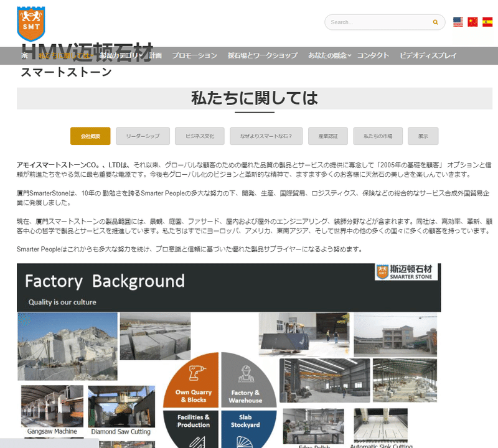498x448 pixels.
Task: Expand あなたの懸念 dropdown menu
Action: pyautogui.click(x=329, y=55)
